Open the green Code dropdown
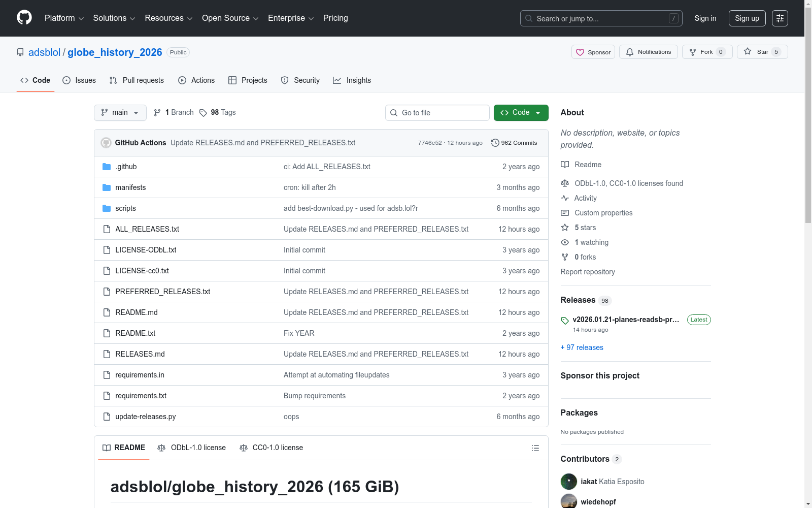The image size is (812, 508). coord(521,113)
